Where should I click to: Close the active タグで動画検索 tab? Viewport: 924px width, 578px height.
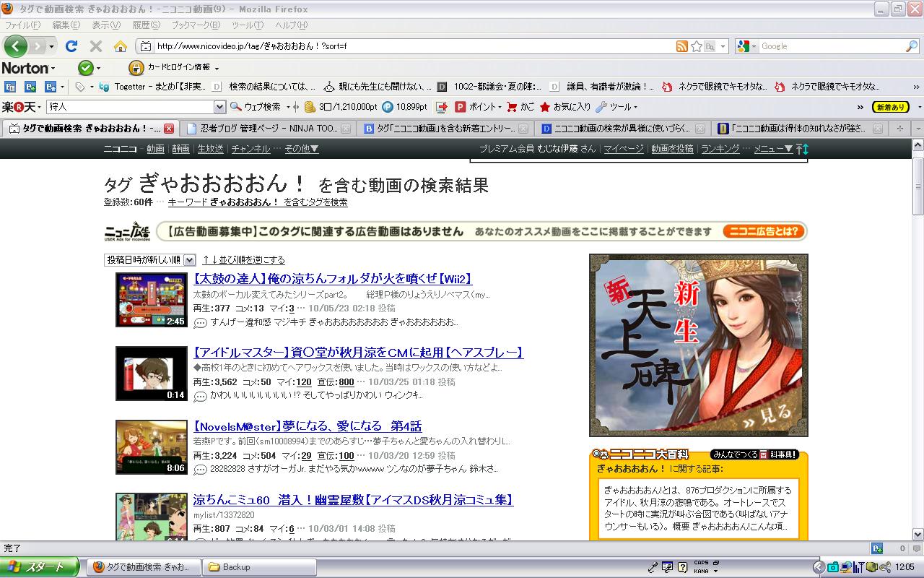click(169, 129)
